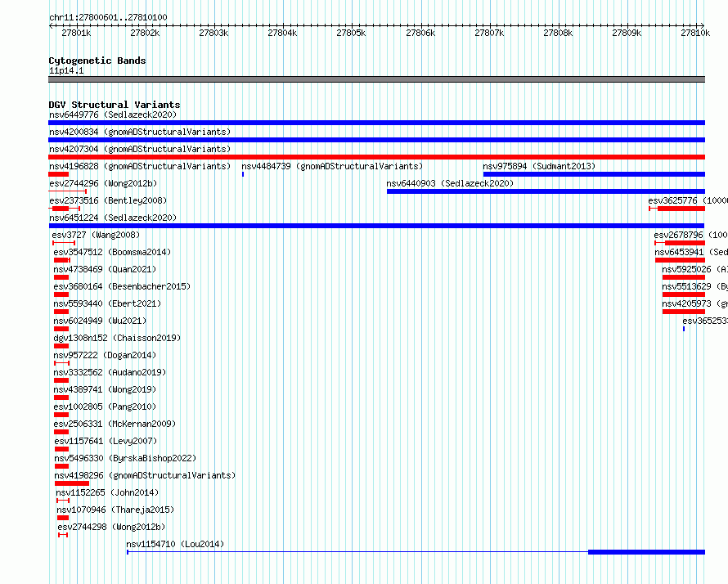Click nsv6024949 (Wu2021) label
This screenshot has height=584, width=728.
pyautogui.click(x=100, y=321)
